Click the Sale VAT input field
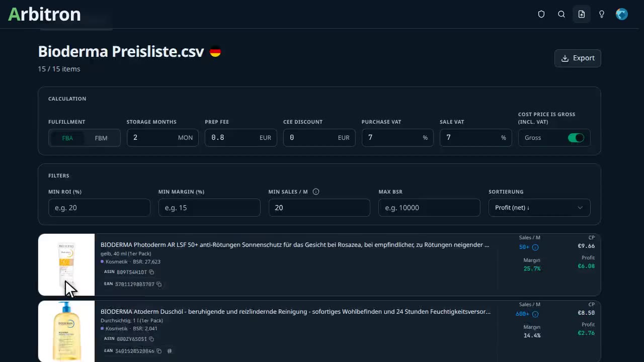The height and width of the screenshot is (362, 644). pyautogui.click(x=476, y=138)
